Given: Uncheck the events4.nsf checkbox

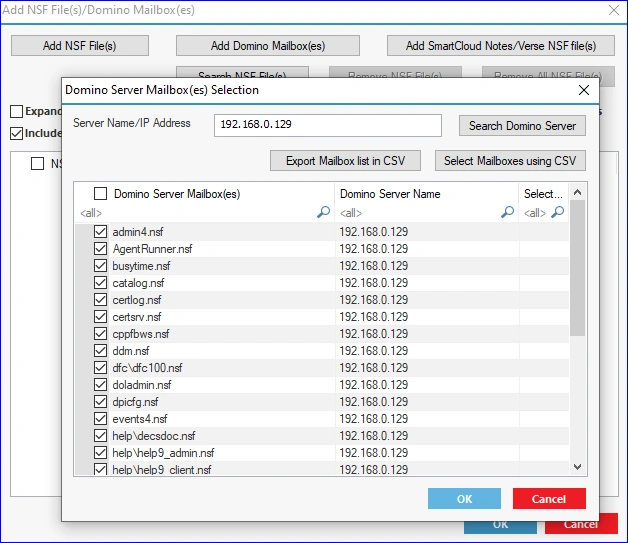Looking at the screenshot, I should tap(101, 419).
